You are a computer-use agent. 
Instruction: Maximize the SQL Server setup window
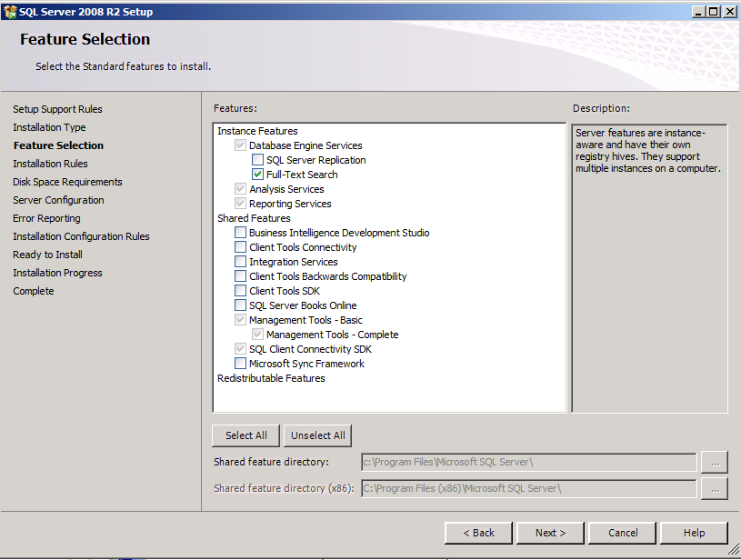pyautogui.click(x=714, y=11)
